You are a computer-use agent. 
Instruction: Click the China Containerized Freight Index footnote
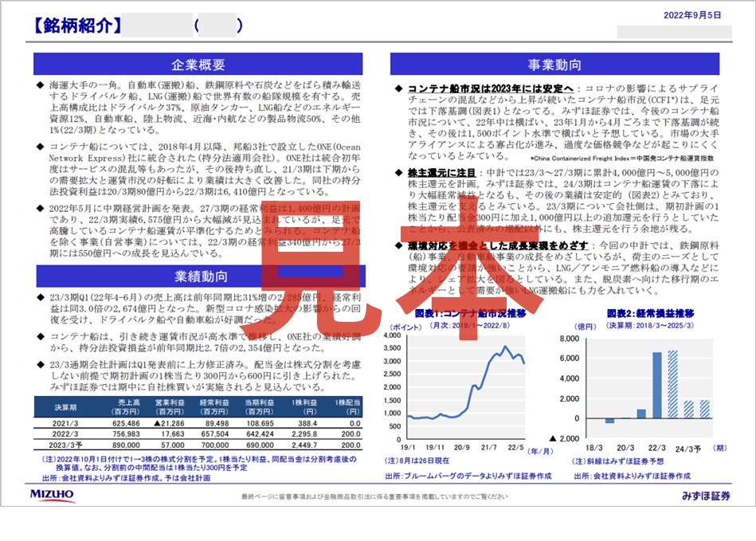(622, 158)
